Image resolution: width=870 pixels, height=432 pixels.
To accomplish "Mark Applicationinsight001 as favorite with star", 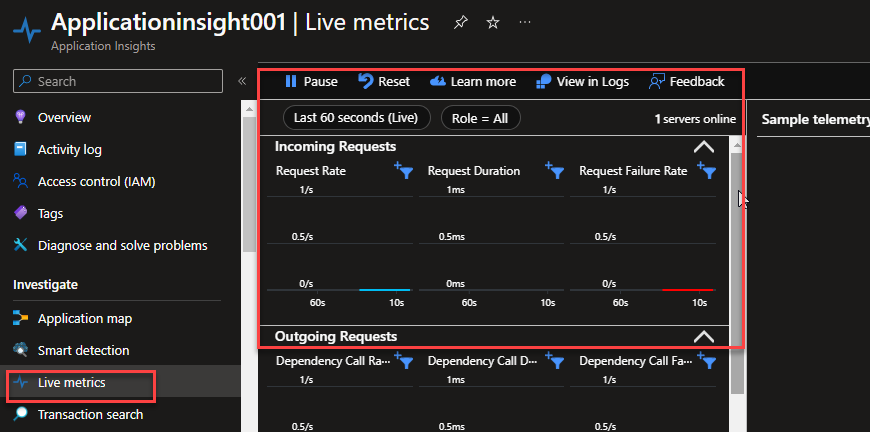I will coord(492,22).
